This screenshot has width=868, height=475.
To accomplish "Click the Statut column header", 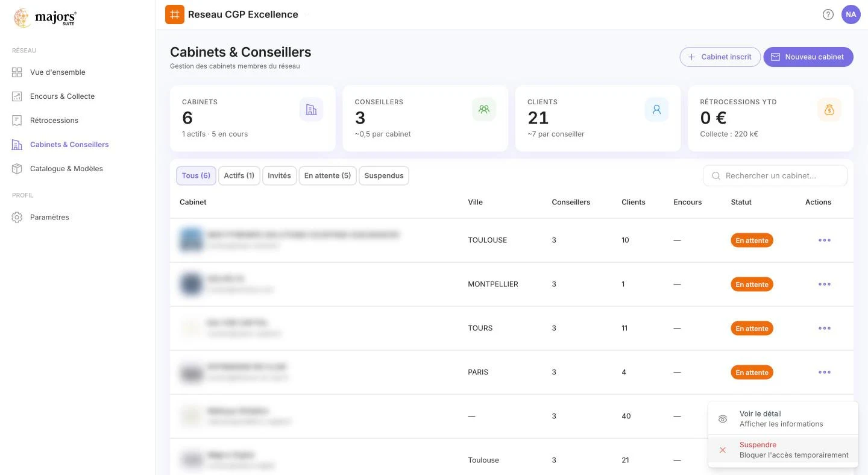I will (741, 202).
